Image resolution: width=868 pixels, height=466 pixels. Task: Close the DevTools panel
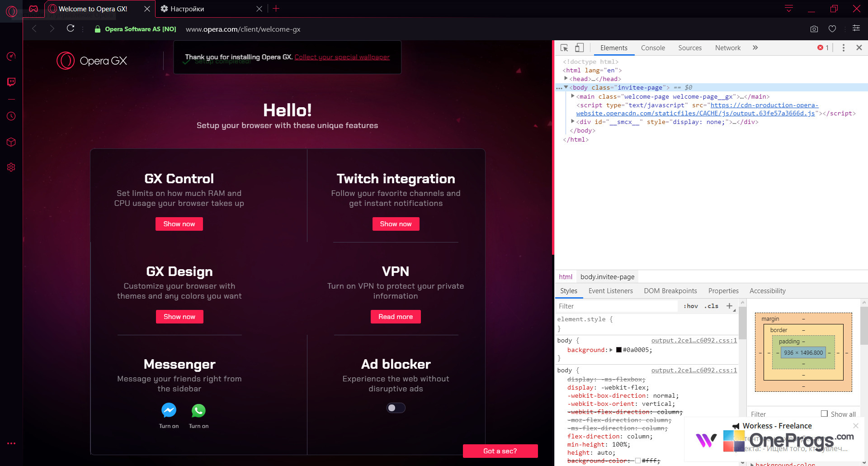pyautogui.click(x=859, y=48)
